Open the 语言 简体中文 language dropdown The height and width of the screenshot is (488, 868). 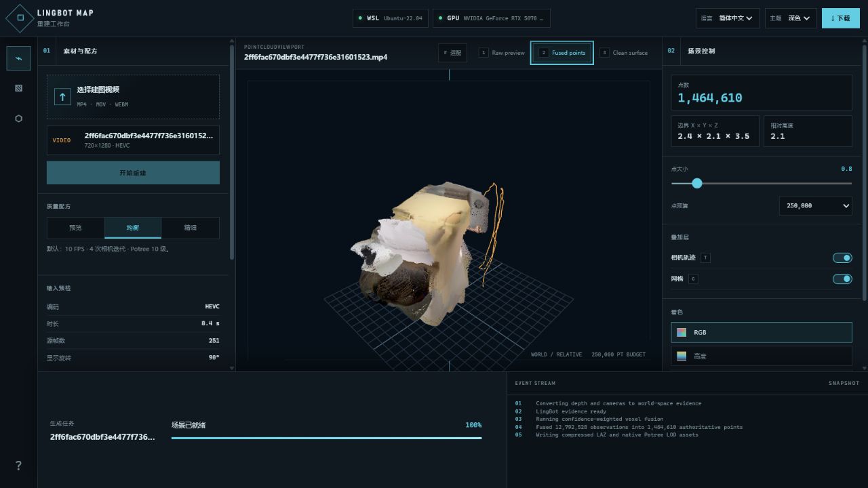[x=728, y=18]
